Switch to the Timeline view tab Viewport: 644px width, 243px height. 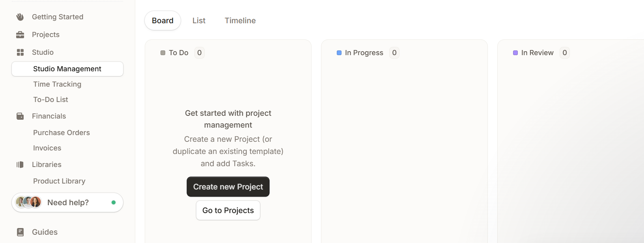[240, 20]
